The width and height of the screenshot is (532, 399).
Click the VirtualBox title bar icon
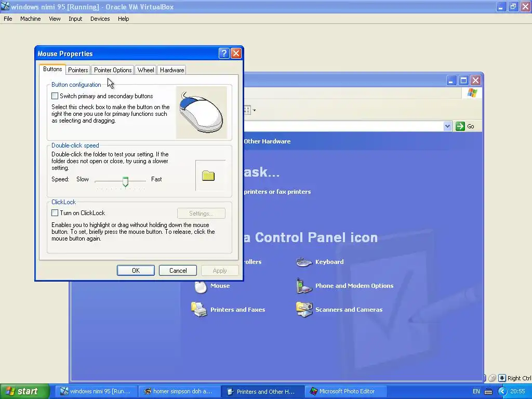(x=5, y=6)
